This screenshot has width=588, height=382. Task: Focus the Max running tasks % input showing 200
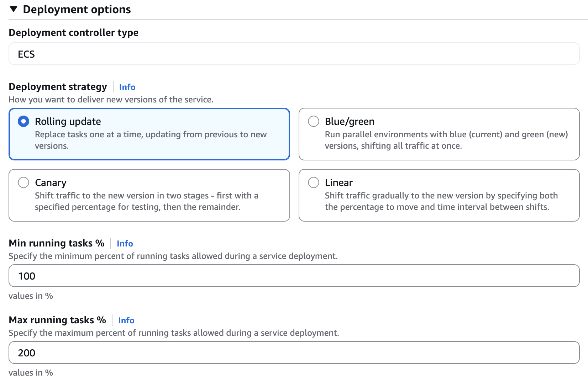point(294,353)
